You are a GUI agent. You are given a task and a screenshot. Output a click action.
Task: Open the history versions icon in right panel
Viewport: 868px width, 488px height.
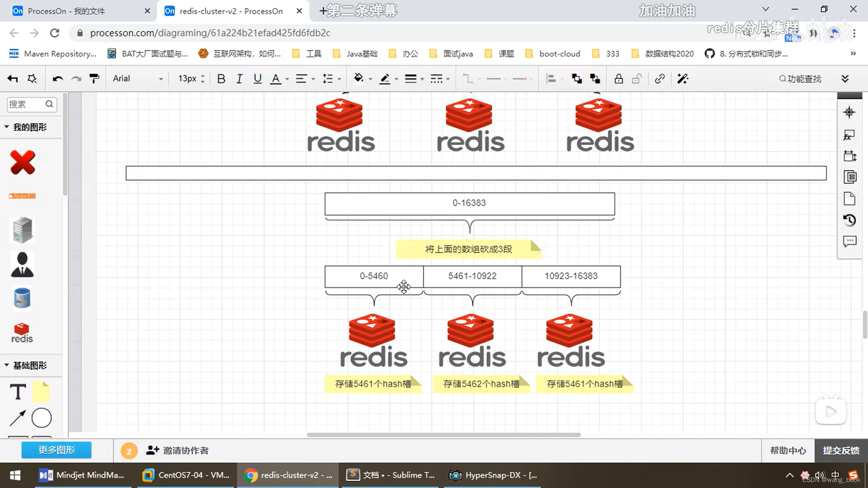[849, 220]
